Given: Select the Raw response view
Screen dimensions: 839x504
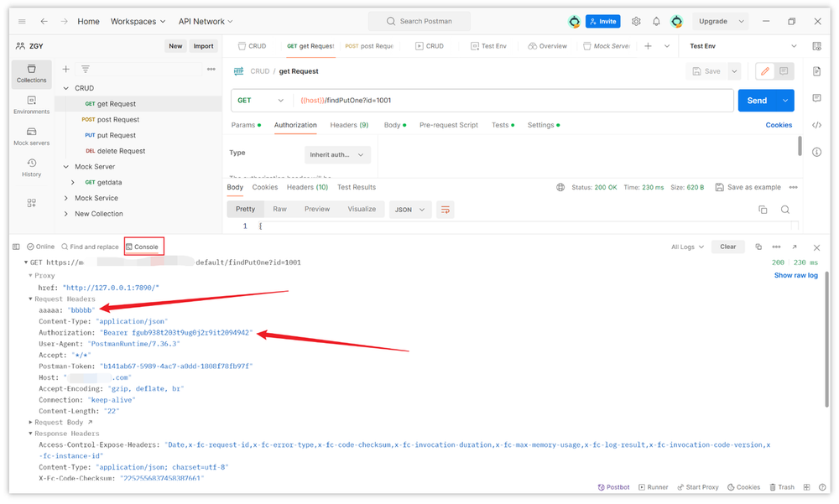Looking at the screenshot, I should point(280,209).
